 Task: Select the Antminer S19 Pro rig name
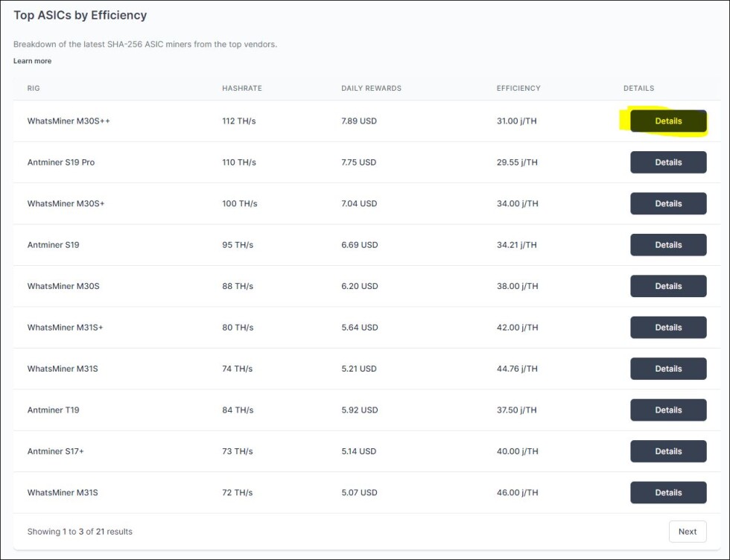coord(60,162)
